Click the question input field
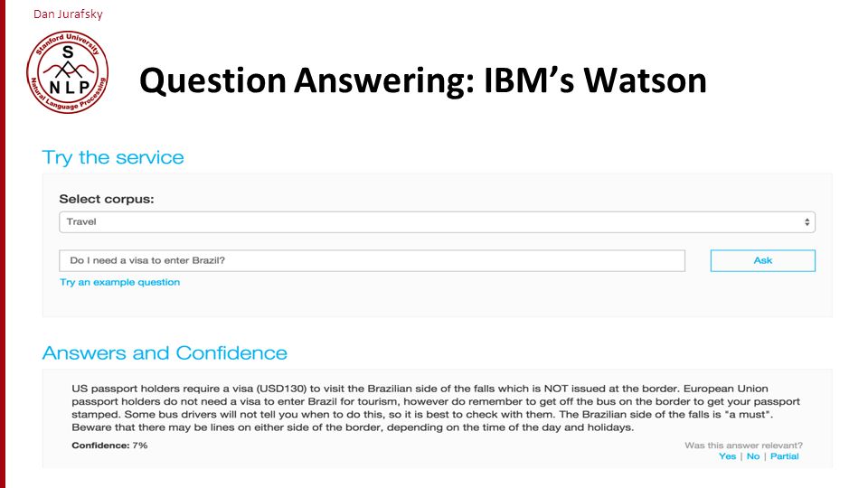Viewport: 868px width, 488px height. click(372, 260)
